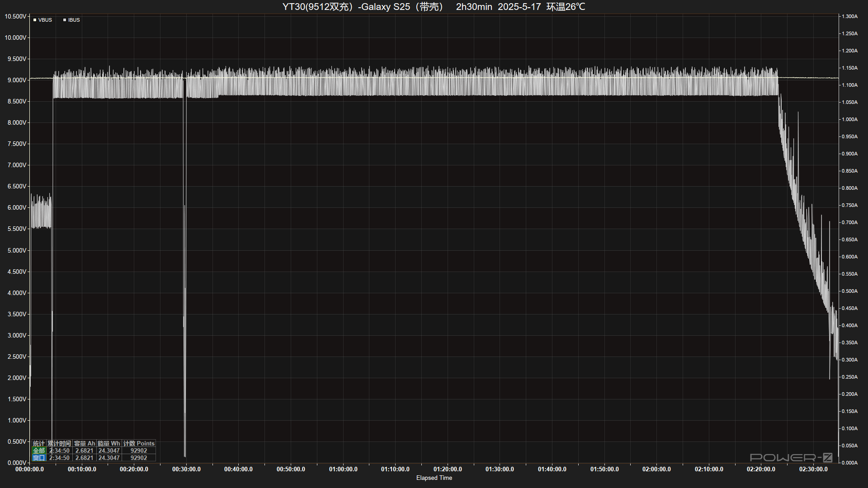Click the 计数 Points column header

tap(139, 443)
